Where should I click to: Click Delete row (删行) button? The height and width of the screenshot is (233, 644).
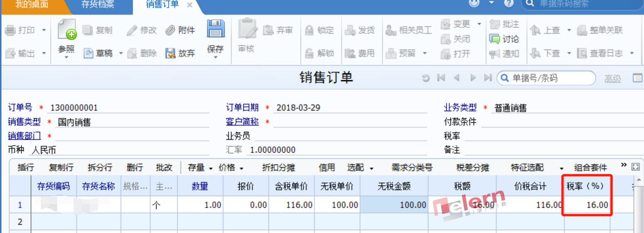point(134,167)
